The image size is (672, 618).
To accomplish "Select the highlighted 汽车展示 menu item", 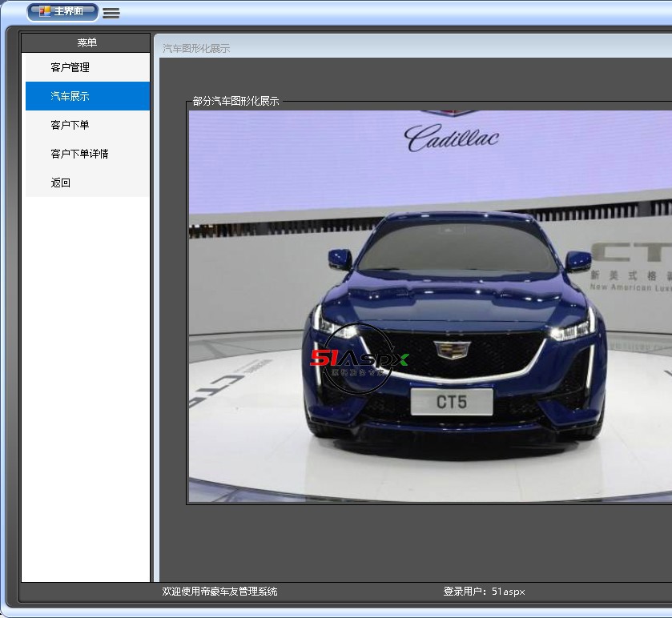I will click(70, 96).
